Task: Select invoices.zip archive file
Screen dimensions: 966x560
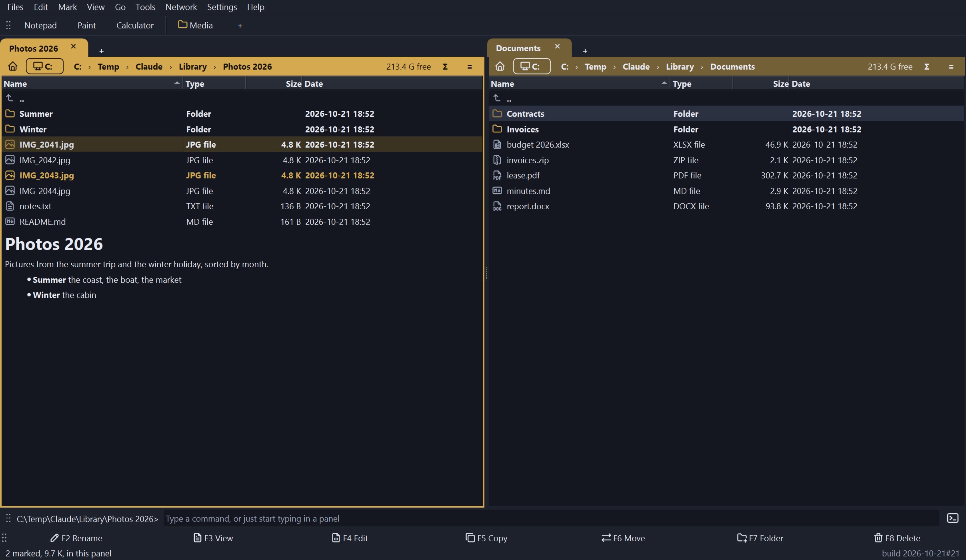Action: click(726, 160)
